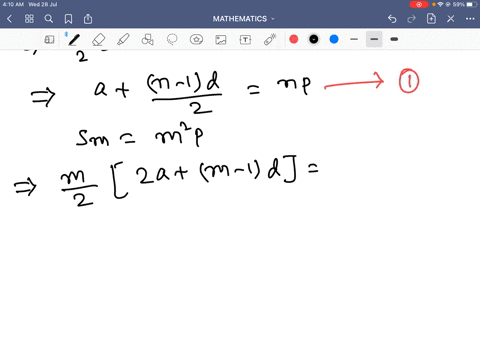Tap the screen recording indicator in status bar

pyautogui.click(x=419, y=4)
